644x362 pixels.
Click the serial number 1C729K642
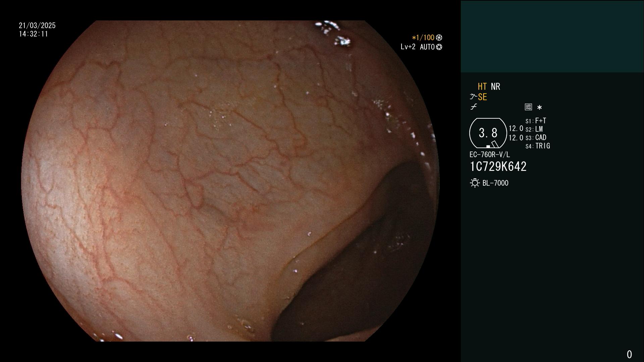(x=498, y=167)
